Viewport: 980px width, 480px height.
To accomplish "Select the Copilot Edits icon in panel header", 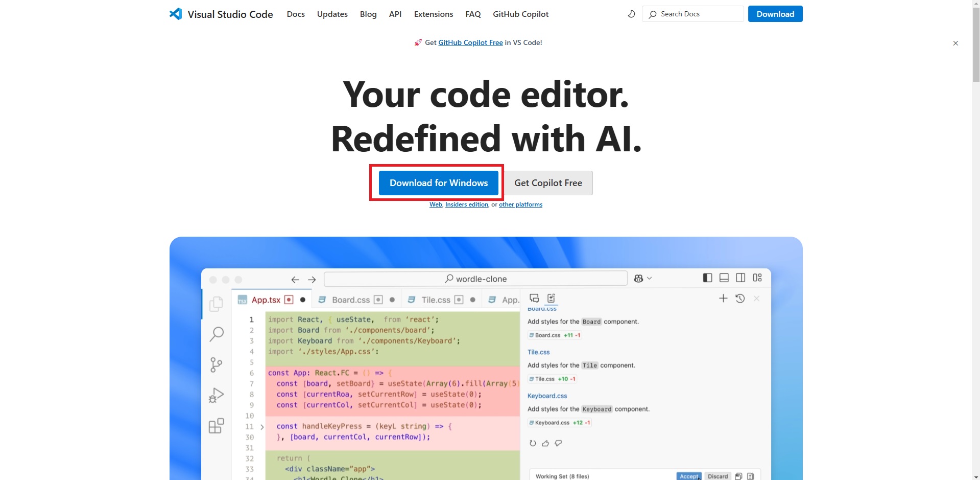I will point(551,299).
